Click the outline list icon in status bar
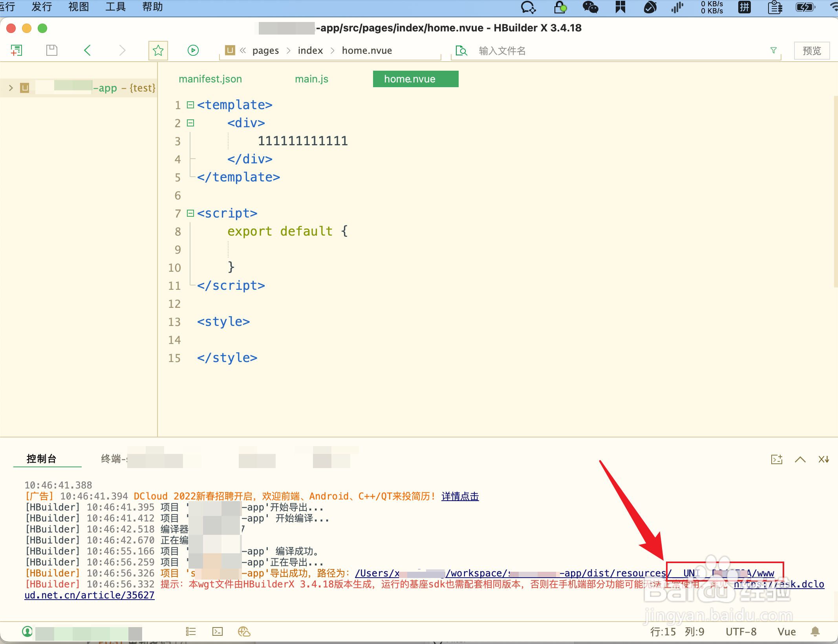The image size is (838, 644). 191,631
